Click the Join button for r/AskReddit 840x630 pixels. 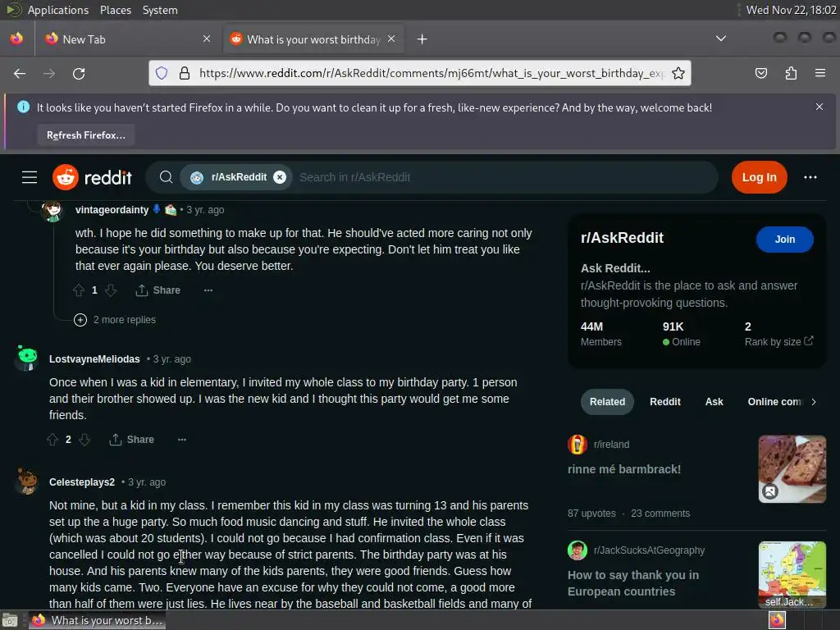click(x=784, y=240)
